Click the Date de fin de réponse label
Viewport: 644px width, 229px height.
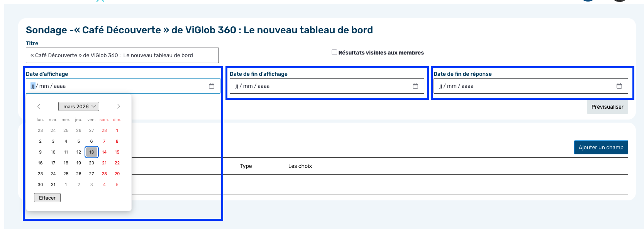pos(463,74)
